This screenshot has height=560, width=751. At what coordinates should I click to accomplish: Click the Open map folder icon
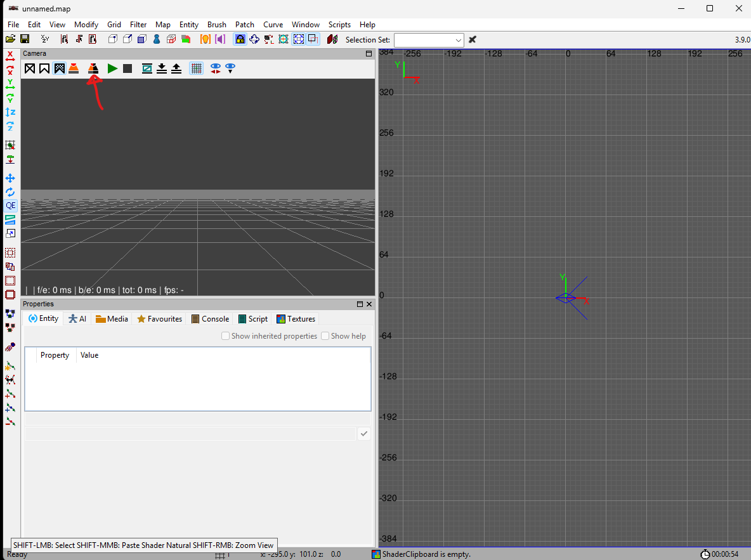[10, 39]
